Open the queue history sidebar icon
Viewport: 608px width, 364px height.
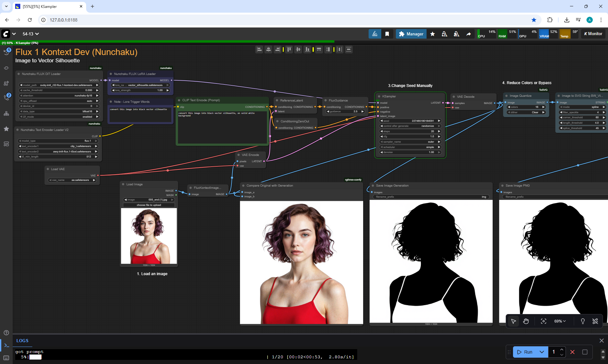[x=6, y=52]
